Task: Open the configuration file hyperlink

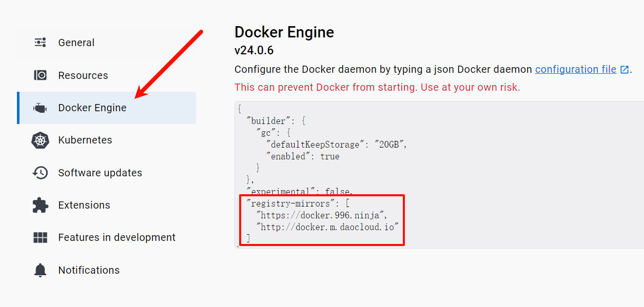Action: (575, 69)
